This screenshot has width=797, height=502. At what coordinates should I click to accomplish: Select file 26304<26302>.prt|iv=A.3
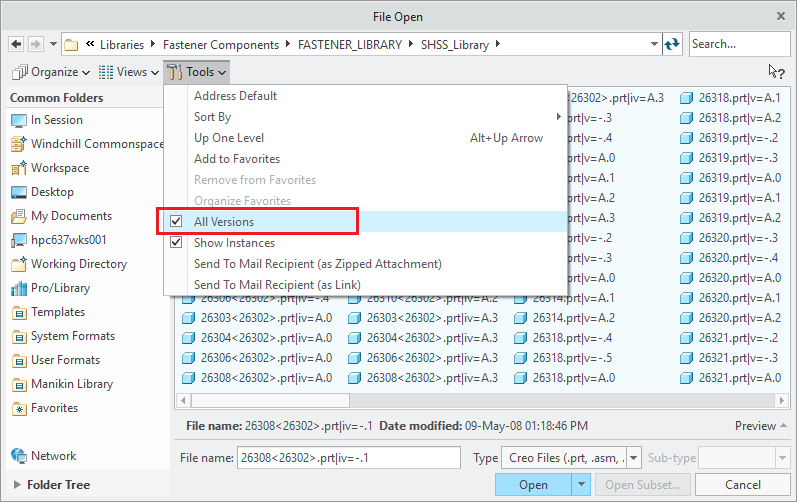[423, 338]
